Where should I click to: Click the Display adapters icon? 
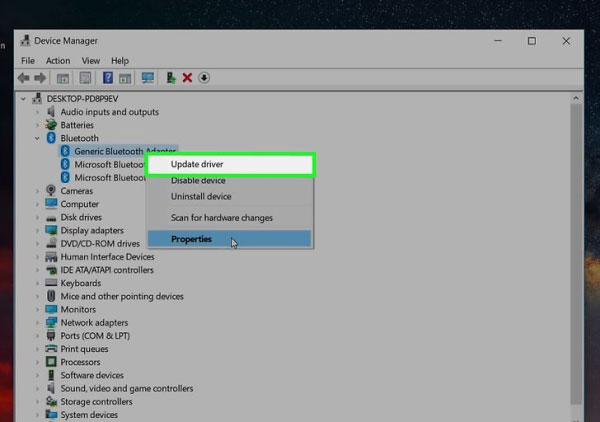tap(51, 230)
